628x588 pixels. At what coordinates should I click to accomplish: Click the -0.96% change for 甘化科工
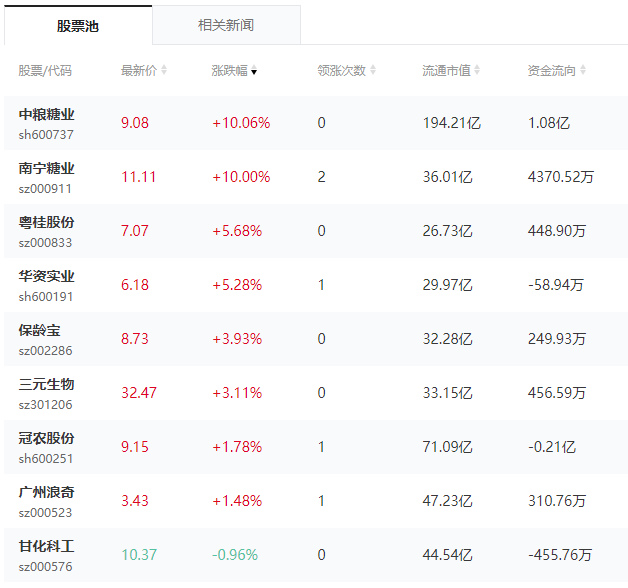(235, 555)
